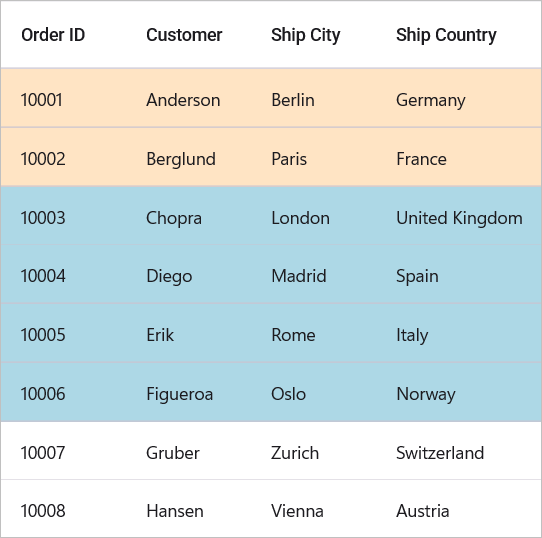Image resolution: width=542 pixels, height=538 pixels.
Task: Sort by the Customer column header
Action: (184, 35)
